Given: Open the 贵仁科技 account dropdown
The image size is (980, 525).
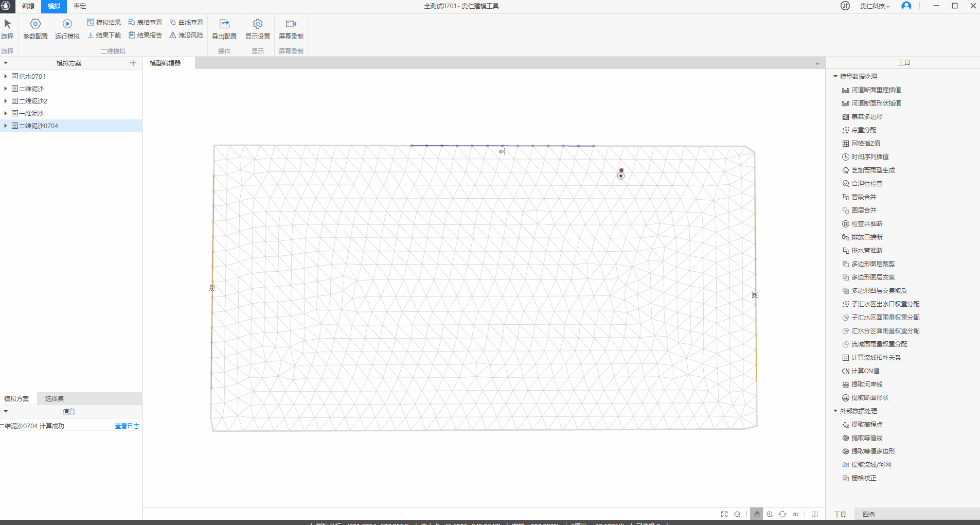Looking at the screenshot, I should [875, 6].
